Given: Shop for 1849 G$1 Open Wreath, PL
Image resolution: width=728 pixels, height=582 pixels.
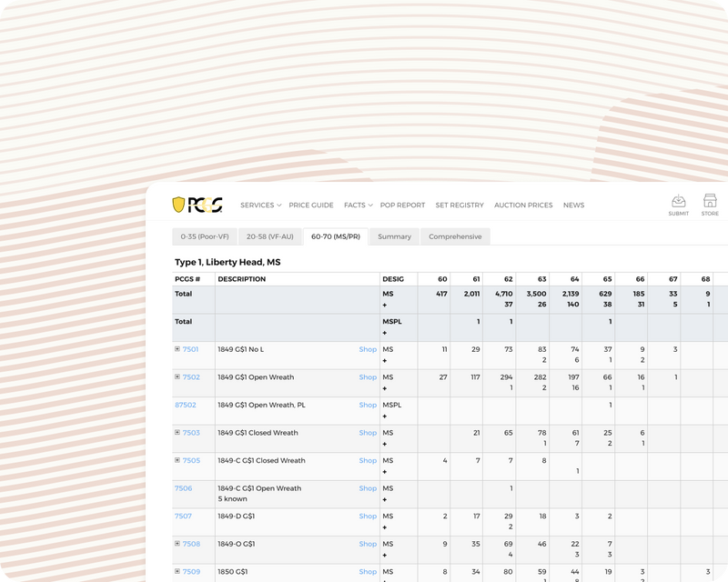Looking at the screenshot, I should pyautogui.click(x=368, y=406).
